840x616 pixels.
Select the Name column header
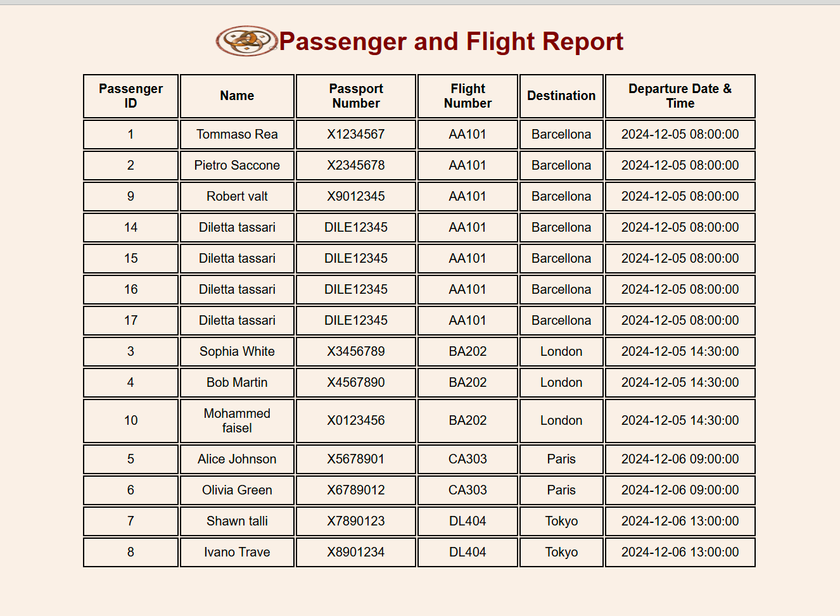click(x=237, y=96)
